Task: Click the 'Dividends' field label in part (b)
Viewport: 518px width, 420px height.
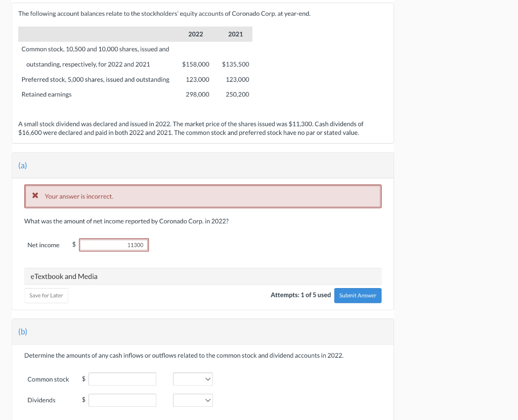Action: click(41, 400)
